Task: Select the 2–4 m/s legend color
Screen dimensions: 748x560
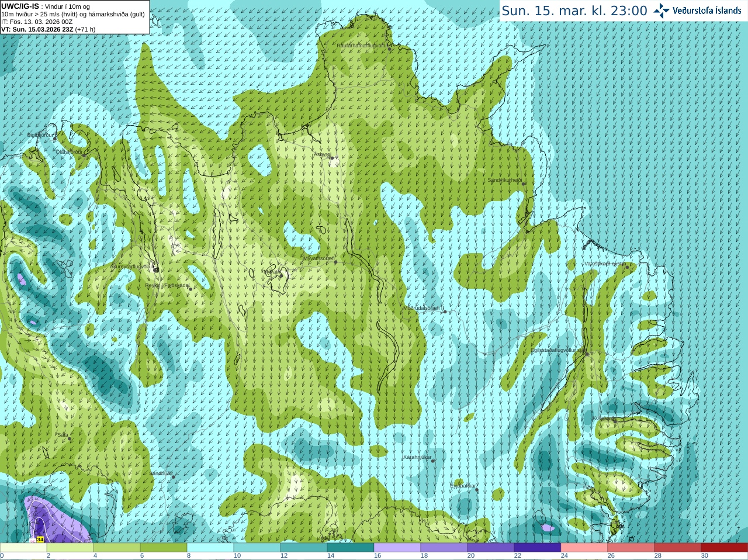Action: [x=70, y=548]
